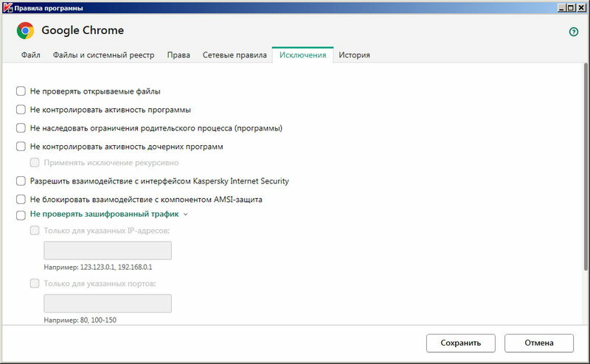Click the Отмена button
Screen dimensions: 590x364
pos(539,343)
